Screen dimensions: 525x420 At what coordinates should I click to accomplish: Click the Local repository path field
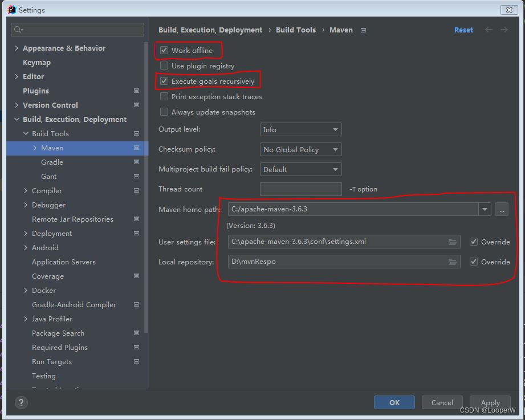tap(344, 262)
